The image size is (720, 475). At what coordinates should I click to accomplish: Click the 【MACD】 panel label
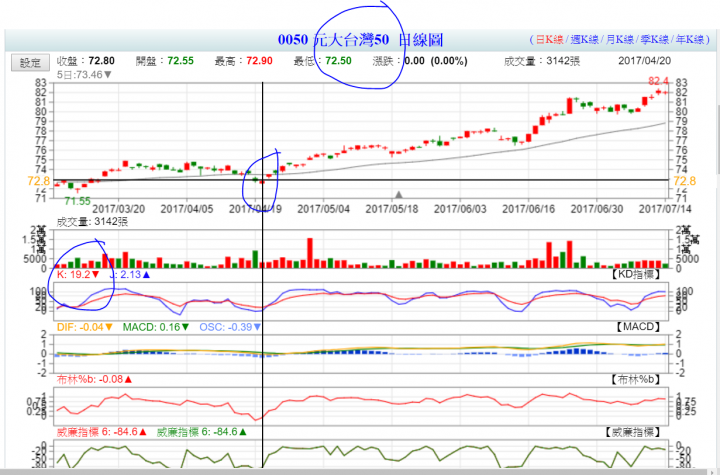click(x=638, y=327)
